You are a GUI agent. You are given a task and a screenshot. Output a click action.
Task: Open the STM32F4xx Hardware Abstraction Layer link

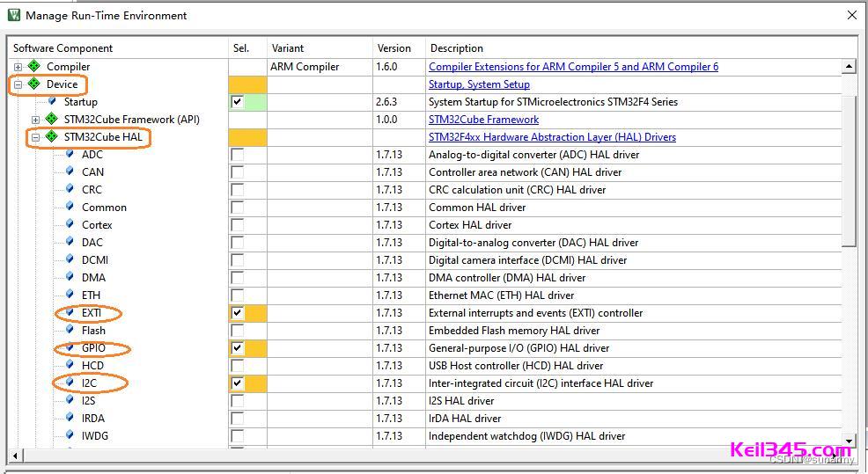pos(552,137)
